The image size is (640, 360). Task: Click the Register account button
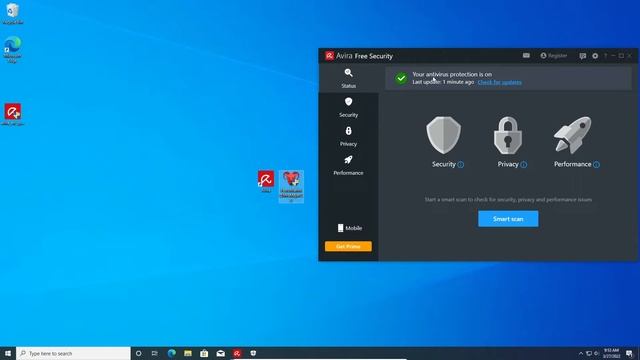pos(553,56)
